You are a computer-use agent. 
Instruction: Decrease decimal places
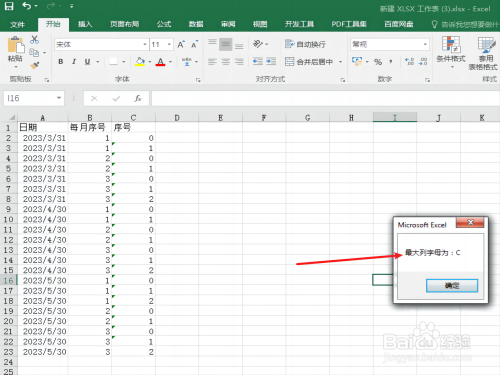point(423,61)
